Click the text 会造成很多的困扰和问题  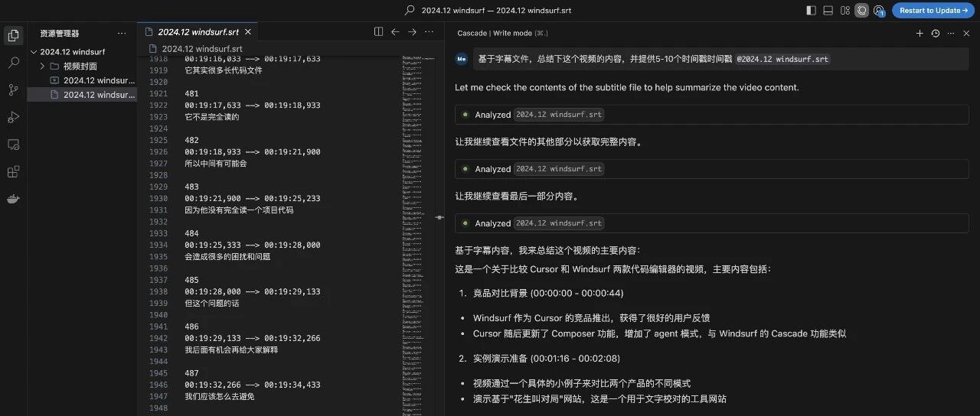pyautogui.click(x=227, y=257)
